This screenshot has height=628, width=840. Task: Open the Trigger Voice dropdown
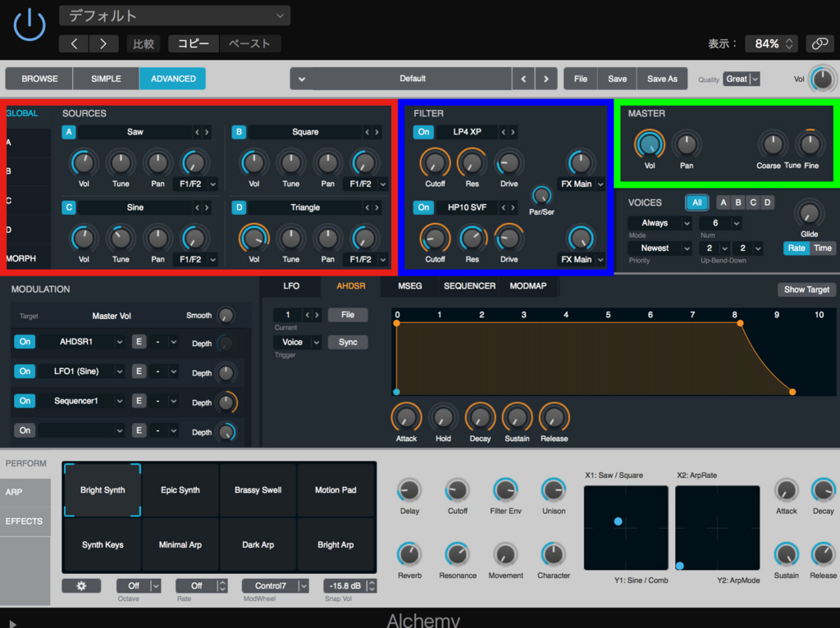(297, 342)
